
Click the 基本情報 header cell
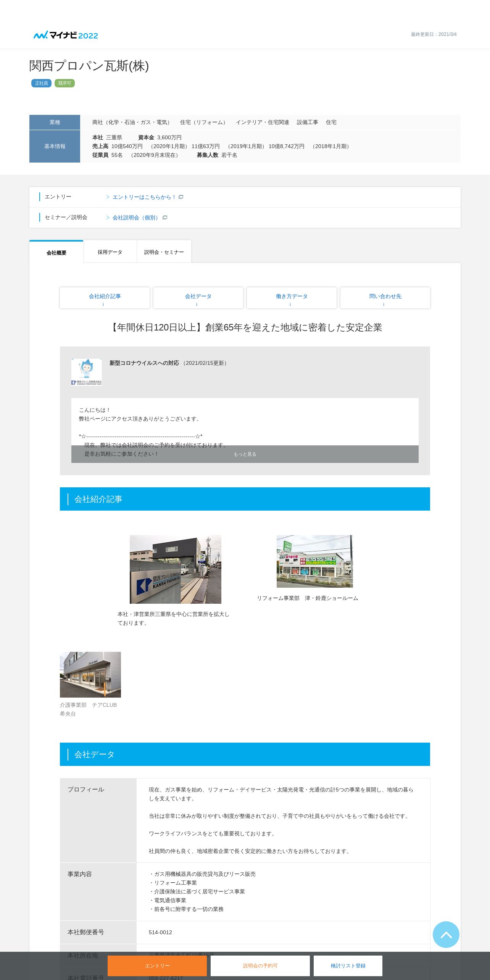pyautogui.click(x=55, y=146)
